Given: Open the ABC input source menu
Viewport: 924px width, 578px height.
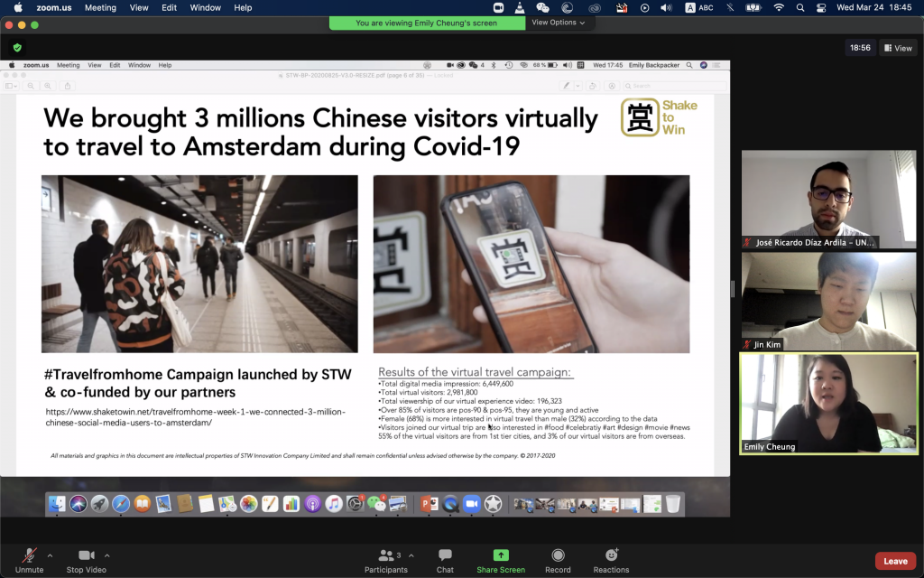Looking at the screenshot, I should pos(699,7).
